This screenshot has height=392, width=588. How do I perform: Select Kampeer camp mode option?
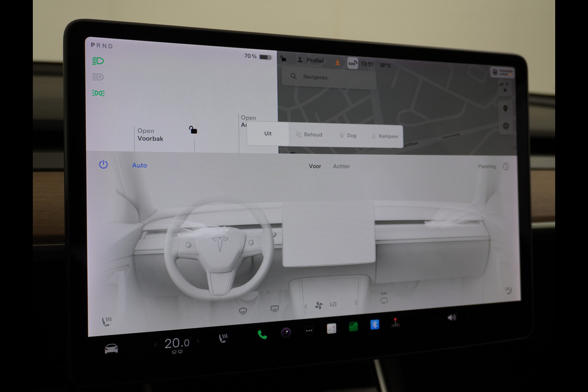(x=385, y=136)
